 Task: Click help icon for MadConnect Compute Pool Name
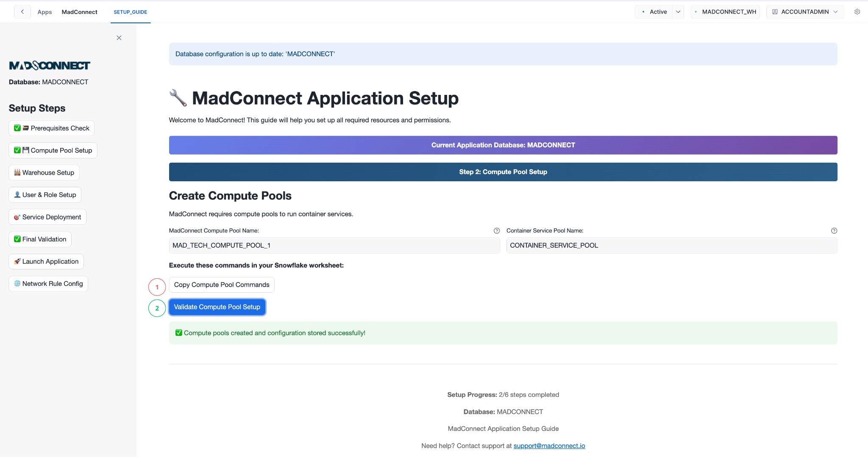tap(497, 231)
